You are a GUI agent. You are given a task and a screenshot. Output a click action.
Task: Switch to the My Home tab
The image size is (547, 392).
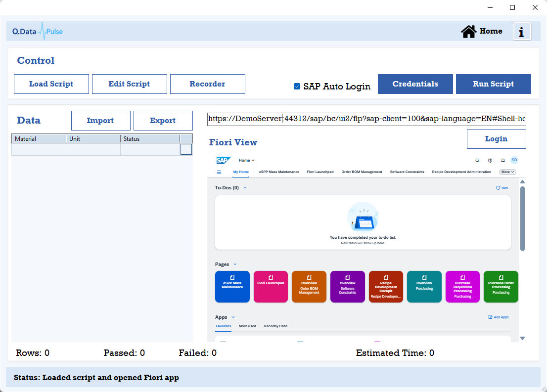tap(241, 172)
